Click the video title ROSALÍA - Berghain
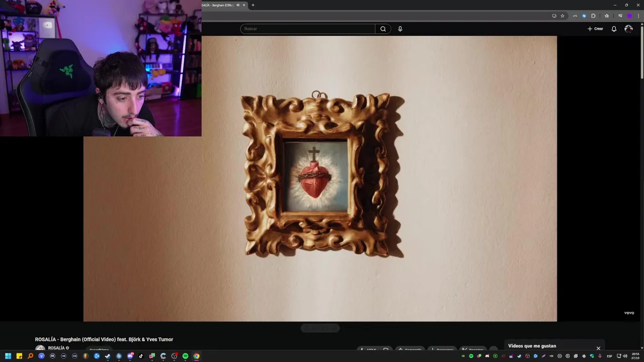 pos(104,339)
